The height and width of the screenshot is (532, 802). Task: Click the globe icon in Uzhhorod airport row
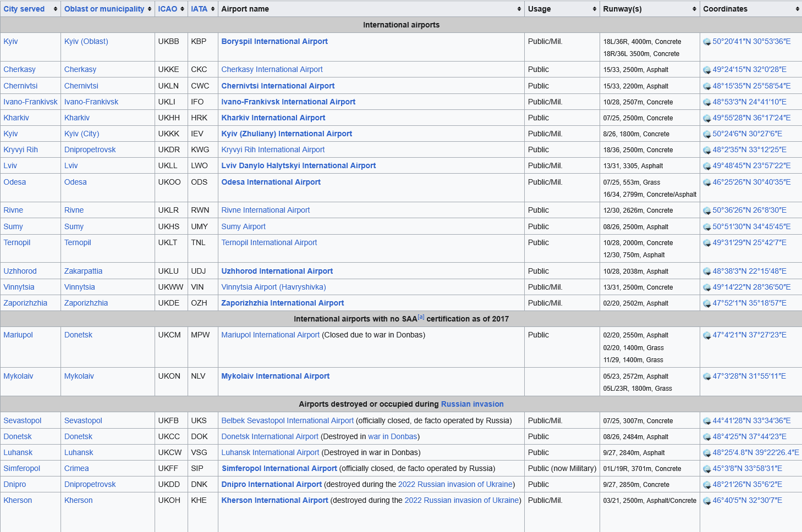pos(707,271)
